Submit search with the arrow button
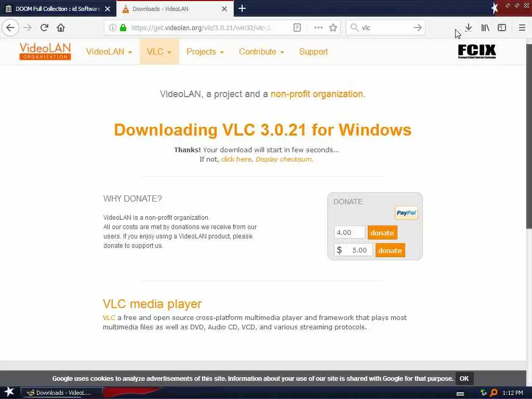The height and width of the screenshot is (399, 532). pyautogui.click(x=417, y=28)
